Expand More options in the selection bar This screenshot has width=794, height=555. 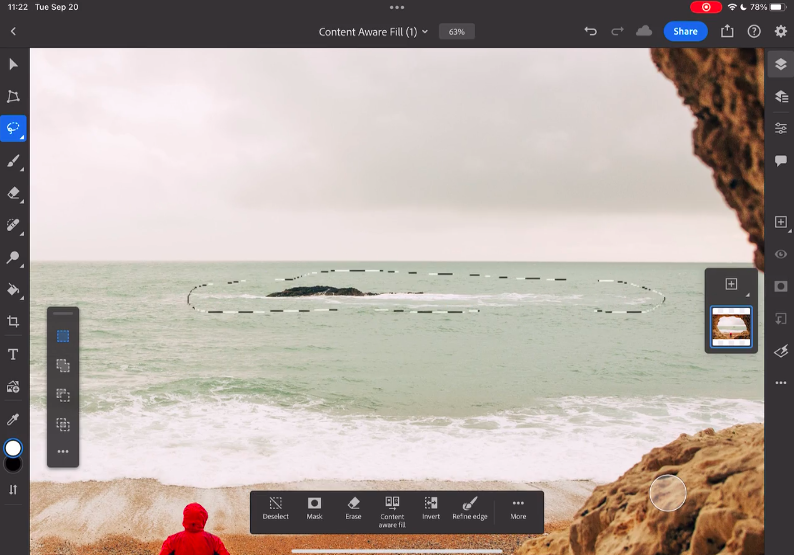pyautogui.click(x=518, y=509)
